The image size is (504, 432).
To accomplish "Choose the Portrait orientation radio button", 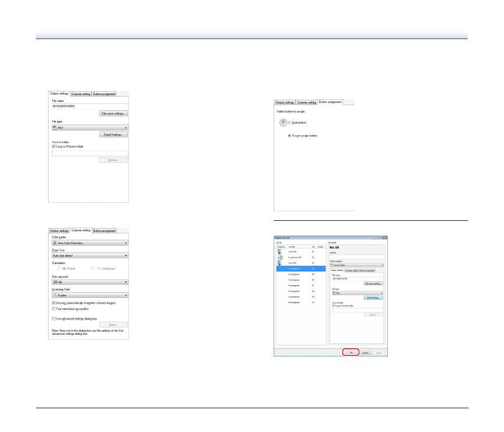I will point(64,269).
